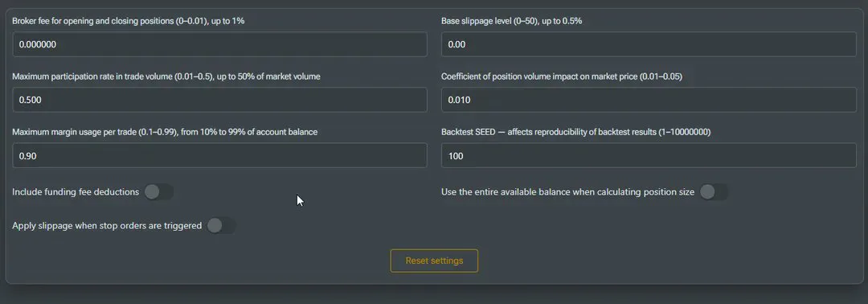Click the Broker fee input field
Image resolution: width=868 pixels, height=304 pixels.
pyautogui.click(x=219, y=44)
